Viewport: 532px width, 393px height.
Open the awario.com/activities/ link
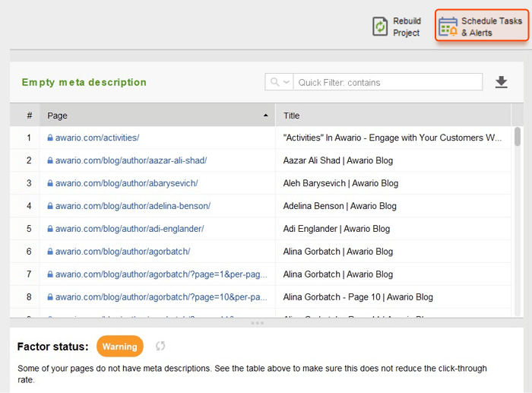(97, 138)
